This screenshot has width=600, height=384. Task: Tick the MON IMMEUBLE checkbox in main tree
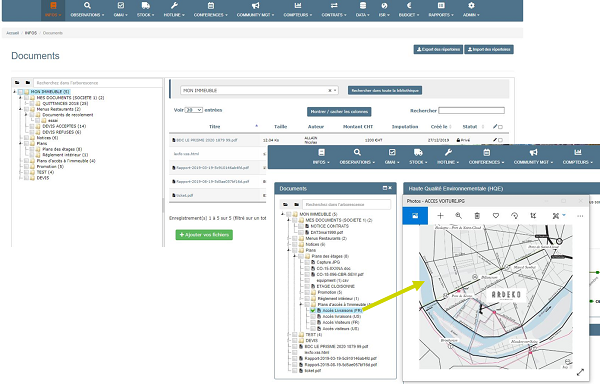(21, 92)
